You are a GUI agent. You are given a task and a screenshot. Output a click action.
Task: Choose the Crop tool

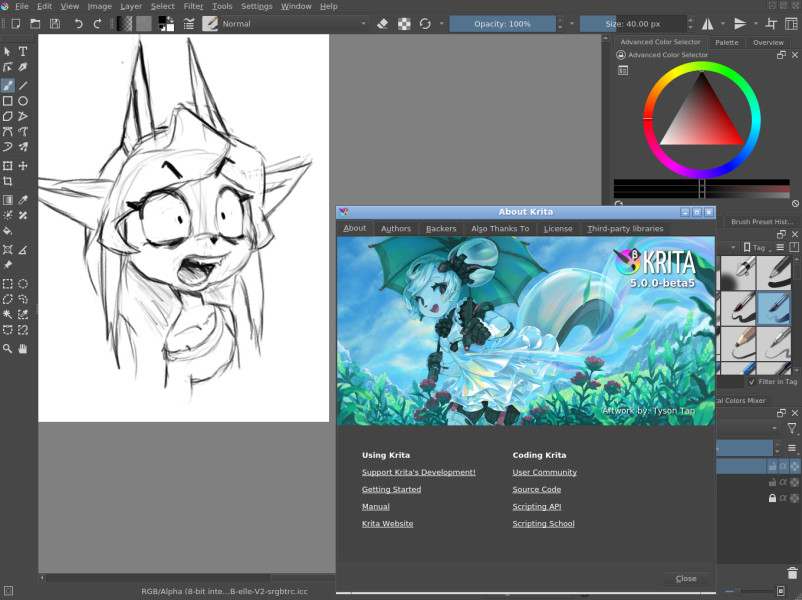[7, 181]
